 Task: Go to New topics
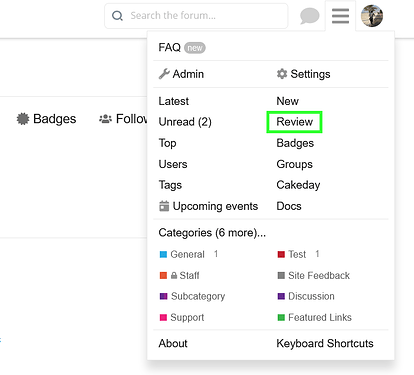[x=287, y=101]
